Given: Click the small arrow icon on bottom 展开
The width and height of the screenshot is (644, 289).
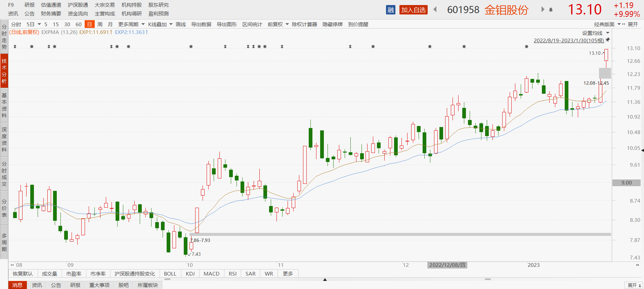Looking at the screenshot, I should (639, 285).
